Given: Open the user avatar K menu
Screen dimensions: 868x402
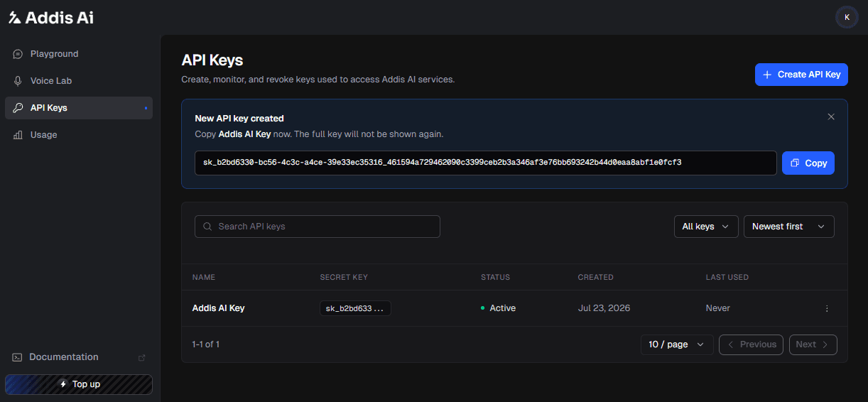Looking at the screenshot, I should click(x=847, y=17).
